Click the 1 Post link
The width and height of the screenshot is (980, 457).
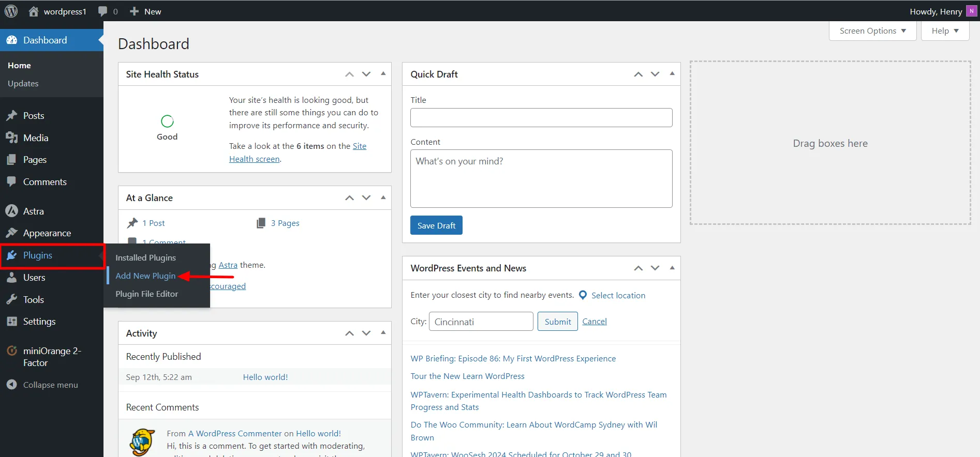(x=154, y=223)
